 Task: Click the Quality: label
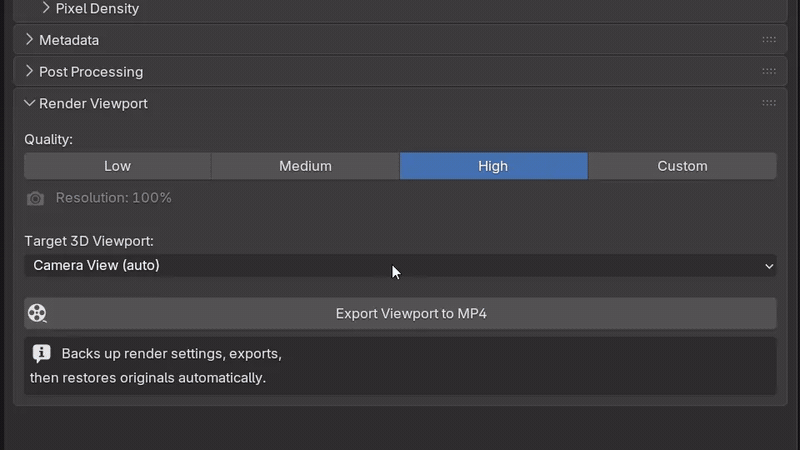(x=48, y=139)
